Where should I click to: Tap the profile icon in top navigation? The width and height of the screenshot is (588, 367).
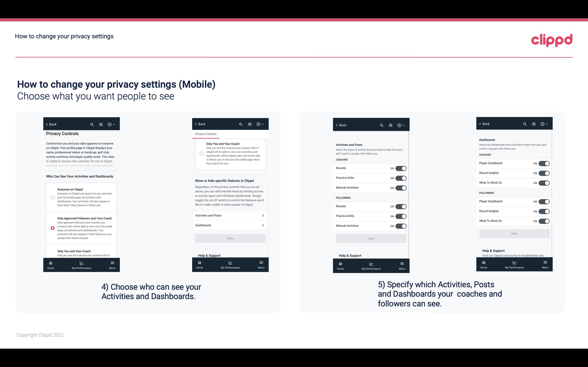click(101, 124)
